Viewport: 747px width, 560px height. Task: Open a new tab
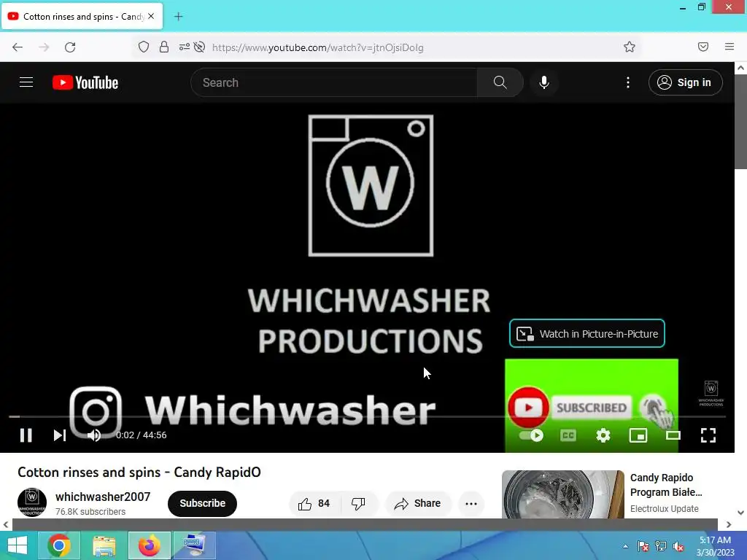(178, 17)
